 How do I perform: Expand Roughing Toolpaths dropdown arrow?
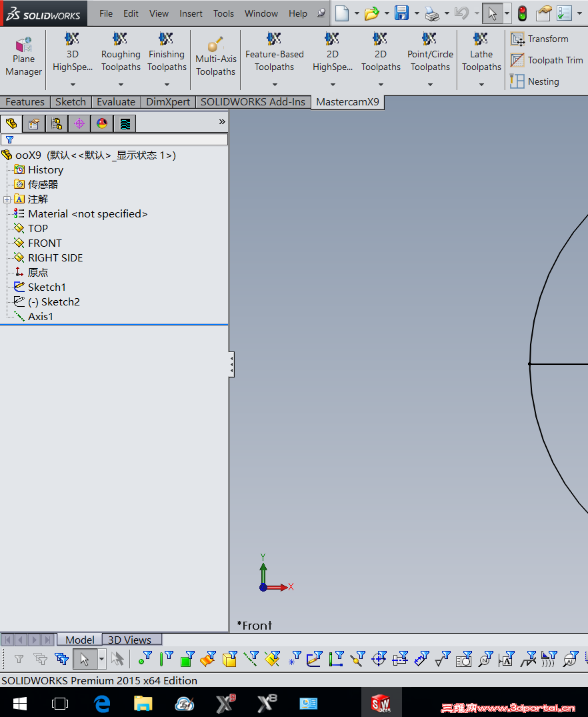click(x=121, y=85)
